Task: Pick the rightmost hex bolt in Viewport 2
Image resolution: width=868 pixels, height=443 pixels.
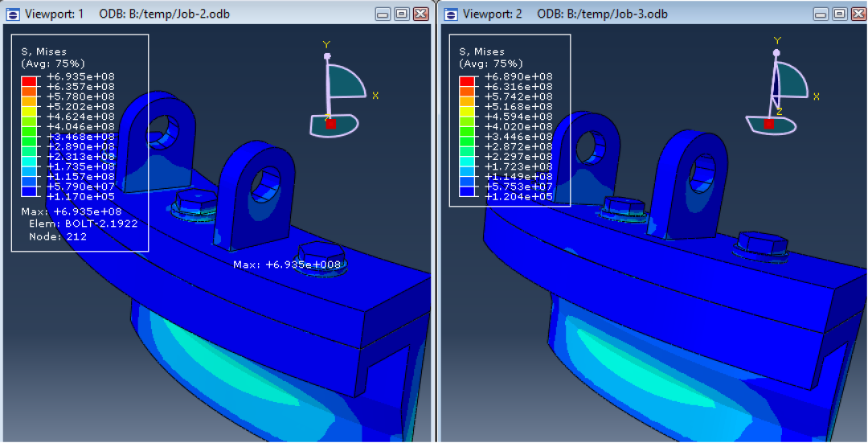Action: [x=762, y=246]
